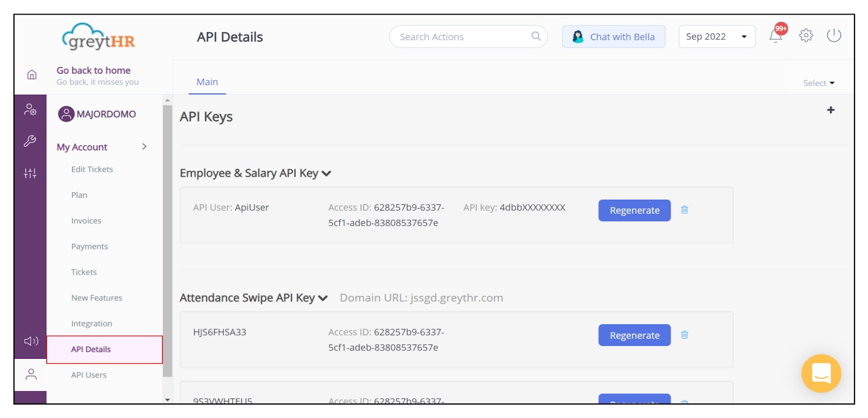This screenshot has height=418, width=868.
Task: Click the Chat with Bella button
Action: [613, 37]
